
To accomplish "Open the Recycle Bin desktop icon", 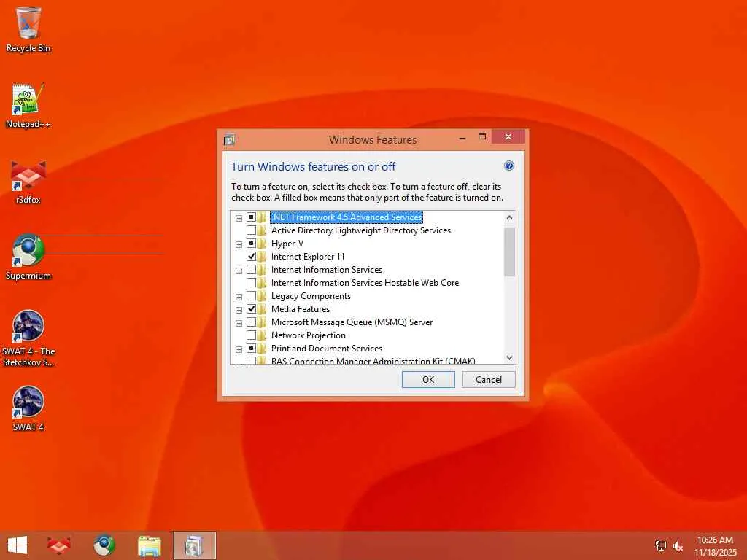I will pyautogui.click(x=28, y=29).
